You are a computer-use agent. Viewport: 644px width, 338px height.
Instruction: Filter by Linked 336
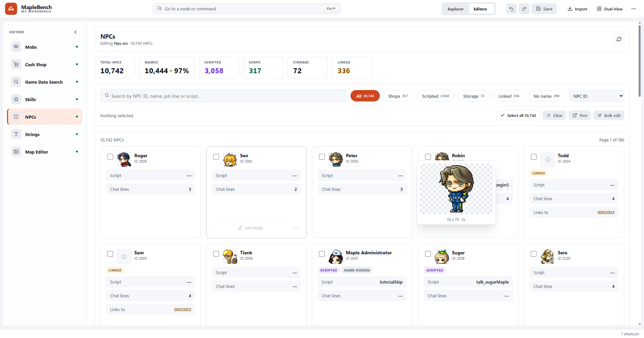[509, 96]
